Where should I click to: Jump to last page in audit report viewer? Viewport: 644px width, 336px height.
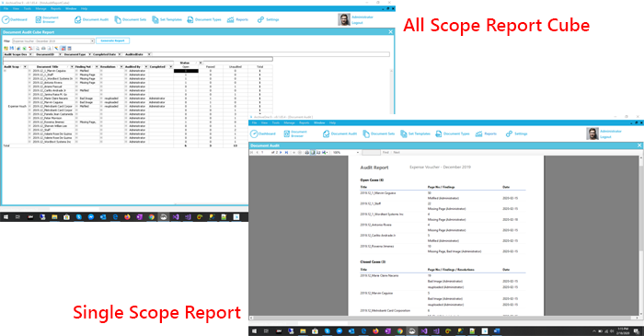(x=286, y=153)
